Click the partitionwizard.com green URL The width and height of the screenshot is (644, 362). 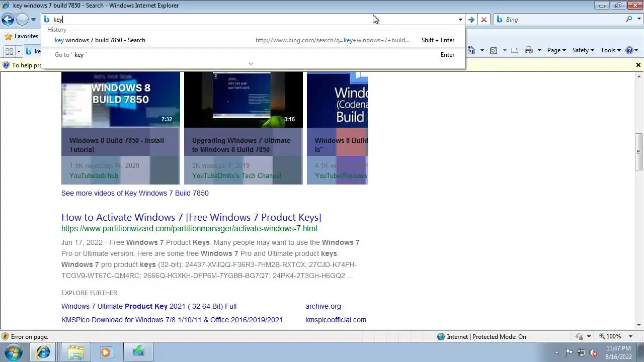[189, 228]
